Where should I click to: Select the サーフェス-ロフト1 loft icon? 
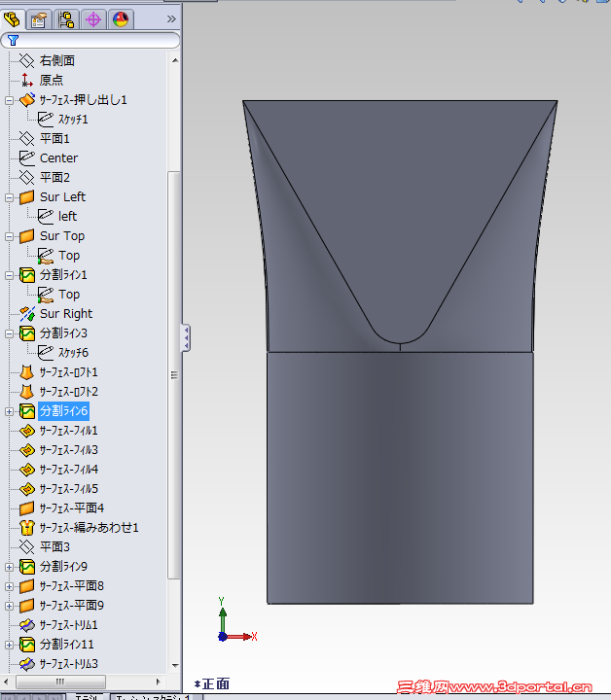pyautogui.click(x=27, y=371)
